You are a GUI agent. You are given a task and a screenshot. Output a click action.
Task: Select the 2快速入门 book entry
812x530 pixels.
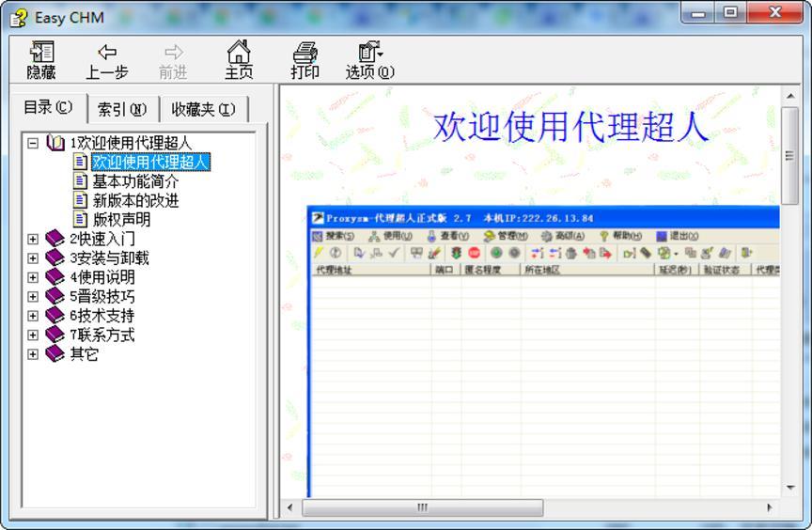point(102,239)
